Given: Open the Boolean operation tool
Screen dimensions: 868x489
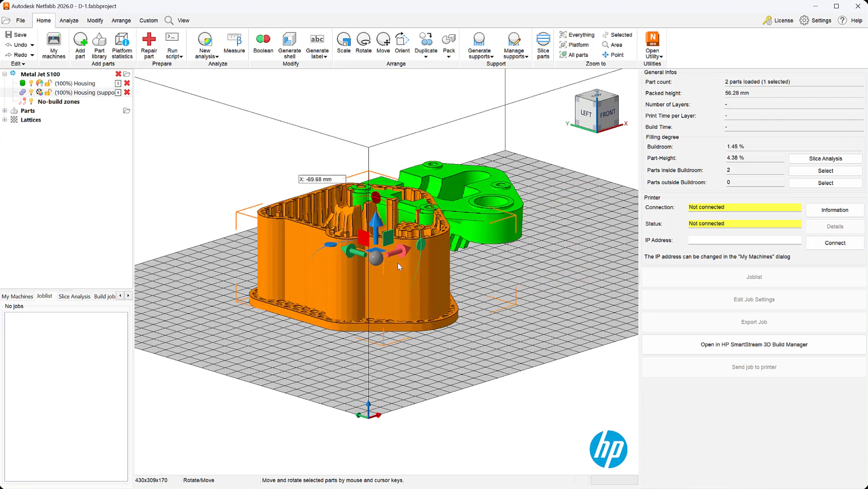Looking at the screenshot, I should click(x=263, y=43).
